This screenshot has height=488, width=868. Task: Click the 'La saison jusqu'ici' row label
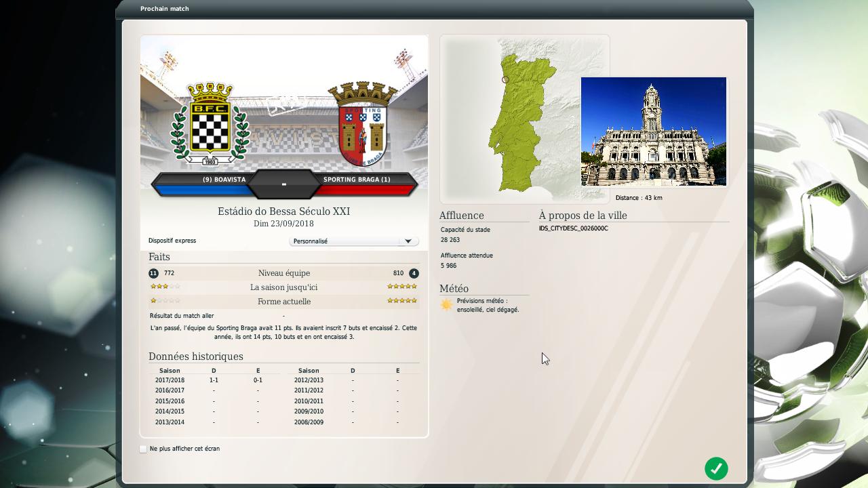tap(284, 287)
